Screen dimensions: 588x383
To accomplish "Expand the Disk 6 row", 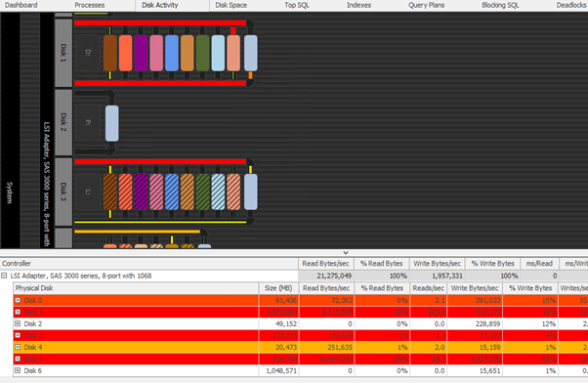I will point(18,370).
